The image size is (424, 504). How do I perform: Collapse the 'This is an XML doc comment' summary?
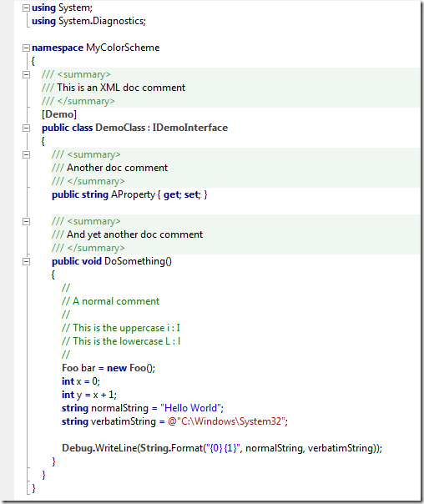tap(26, 75)
